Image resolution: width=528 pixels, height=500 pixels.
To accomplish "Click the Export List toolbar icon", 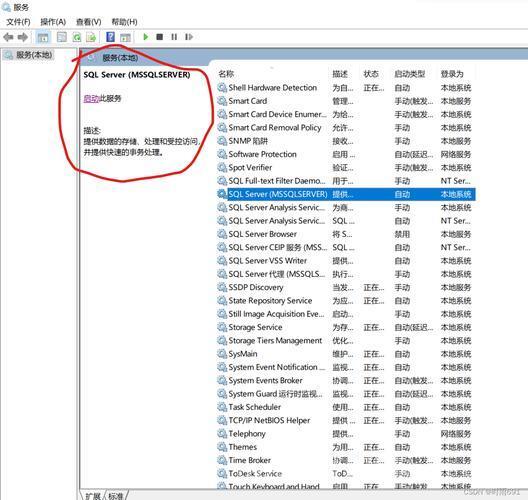I will tap(91, 37).
